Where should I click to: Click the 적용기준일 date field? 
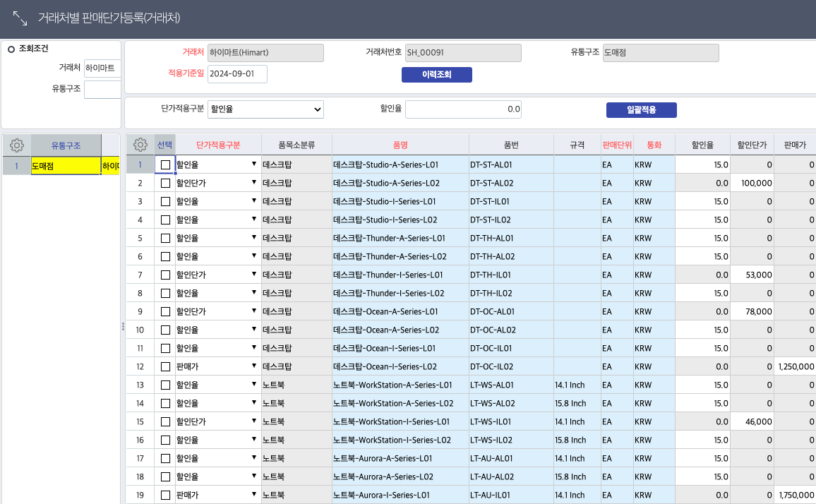(x=237, y=73)
